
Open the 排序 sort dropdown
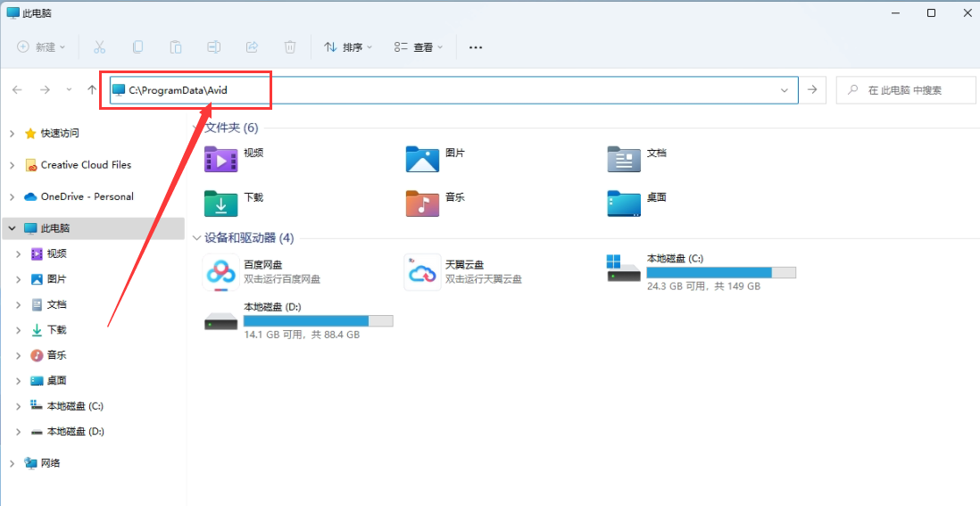pos(347,46)
